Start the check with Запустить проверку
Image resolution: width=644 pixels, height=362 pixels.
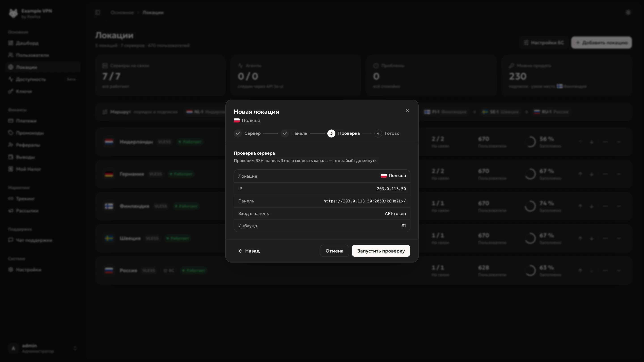(381, 251)
